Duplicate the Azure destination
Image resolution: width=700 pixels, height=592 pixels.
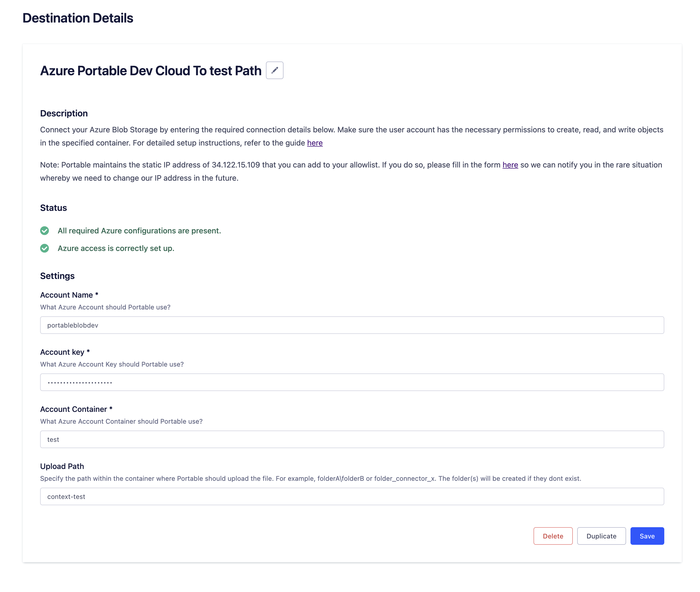tap(601, 536)
